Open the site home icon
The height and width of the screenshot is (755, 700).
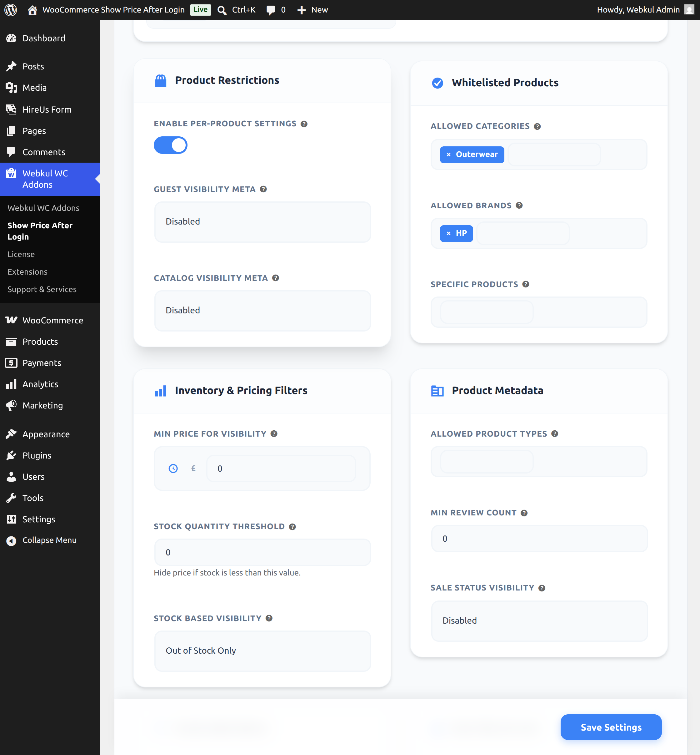tap(32, 10)
